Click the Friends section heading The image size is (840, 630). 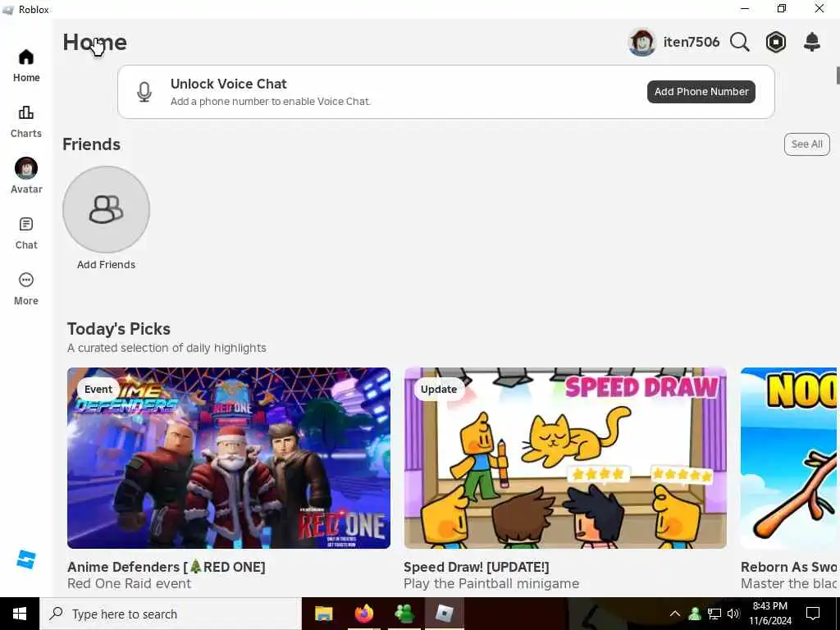pos(92,144)
